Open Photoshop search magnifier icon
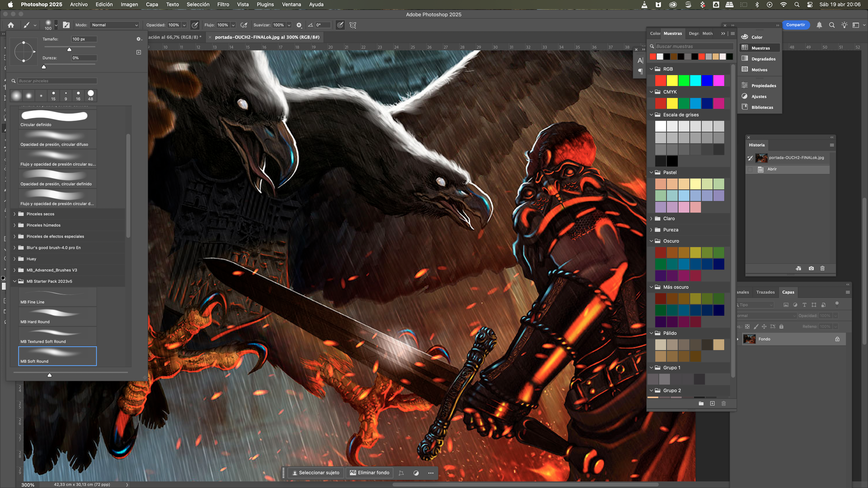 (832, 25)
